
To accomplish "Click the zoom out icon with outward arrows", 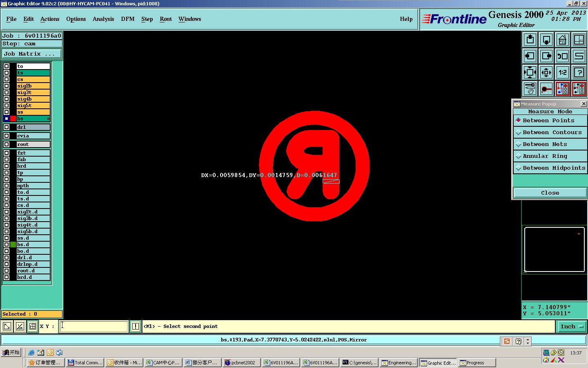I will 546,72.
